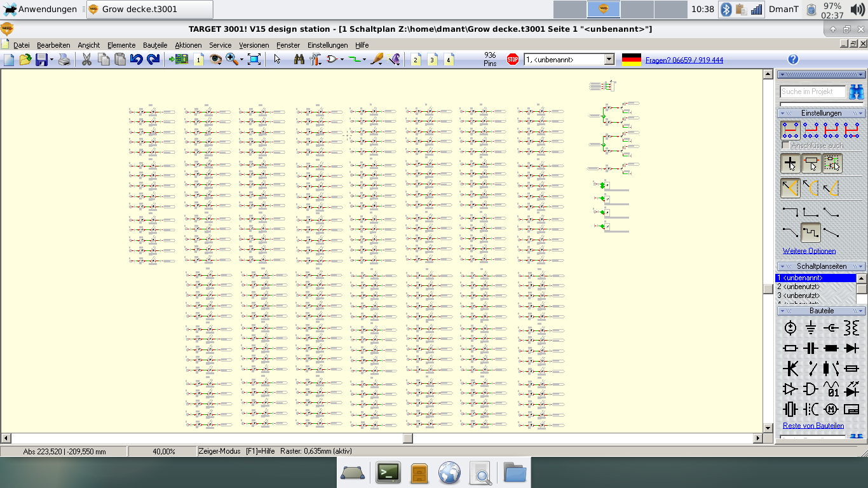Viewport: 868px width, 488px height.
Task: Go to schematic page 4 toolbar button
Action: tap(449, 60)
